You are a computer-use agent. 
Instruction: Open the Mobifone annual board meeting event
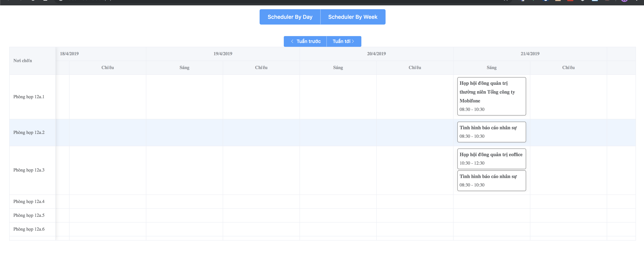point(491,96)
